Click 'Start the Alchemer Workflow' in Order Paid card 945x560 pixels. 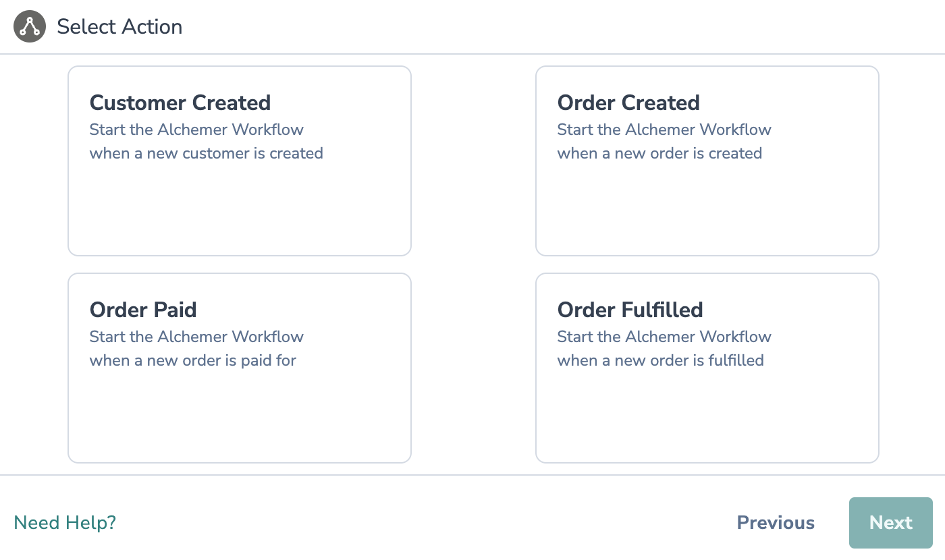click(196, 337)
